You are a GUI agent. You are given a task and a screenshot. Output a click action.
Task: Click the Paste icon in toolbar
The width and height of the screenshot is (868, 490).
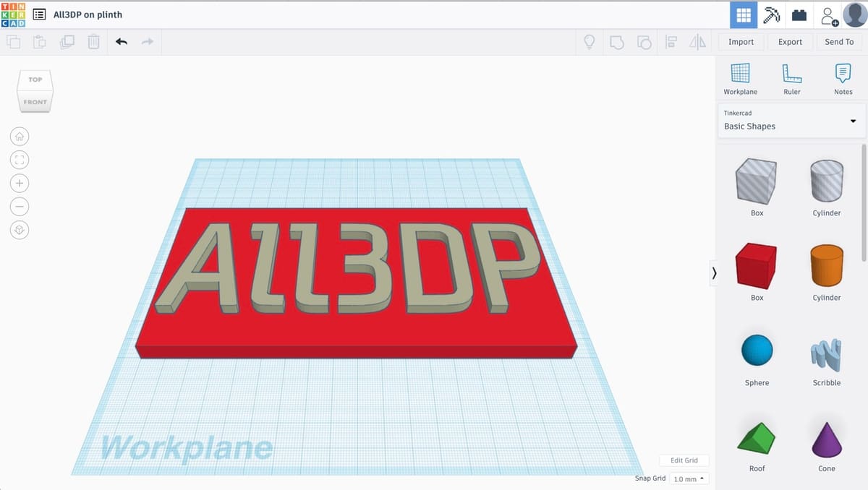point(41,42)
